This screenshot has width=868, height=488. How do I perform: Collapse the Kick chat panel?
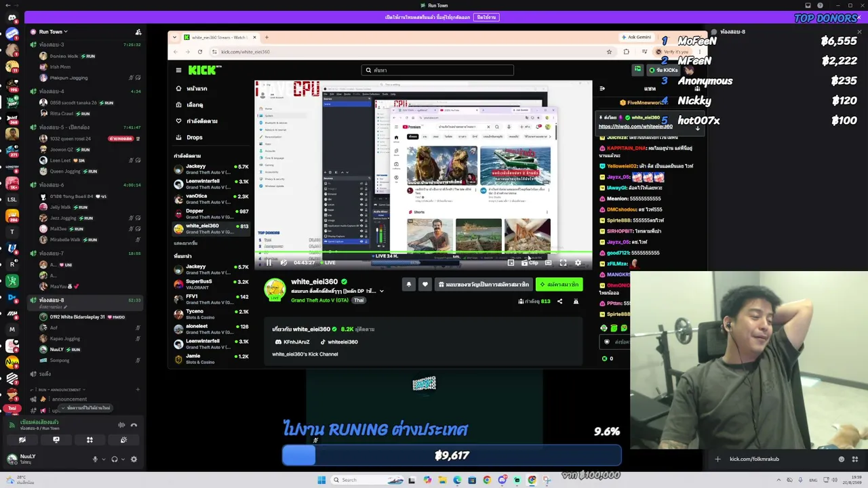(601, 88)
